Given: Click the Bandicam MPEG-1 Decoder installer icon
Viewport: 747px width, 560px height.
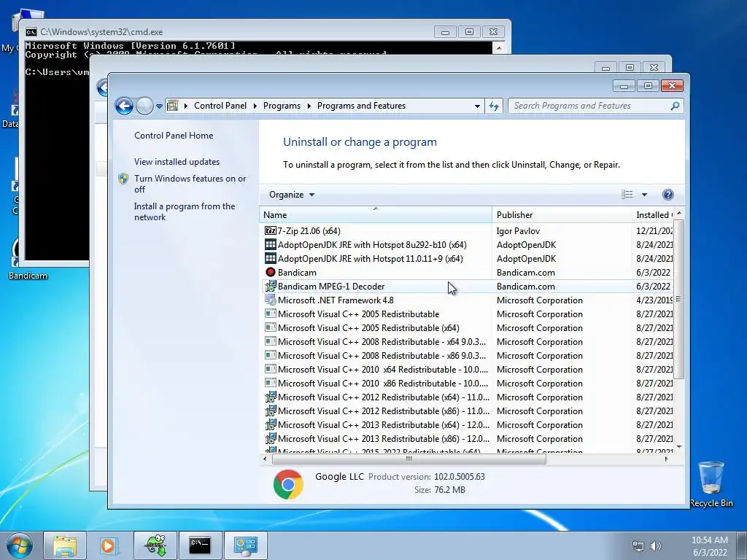Looking at the screenshot, I should [270, 286].
